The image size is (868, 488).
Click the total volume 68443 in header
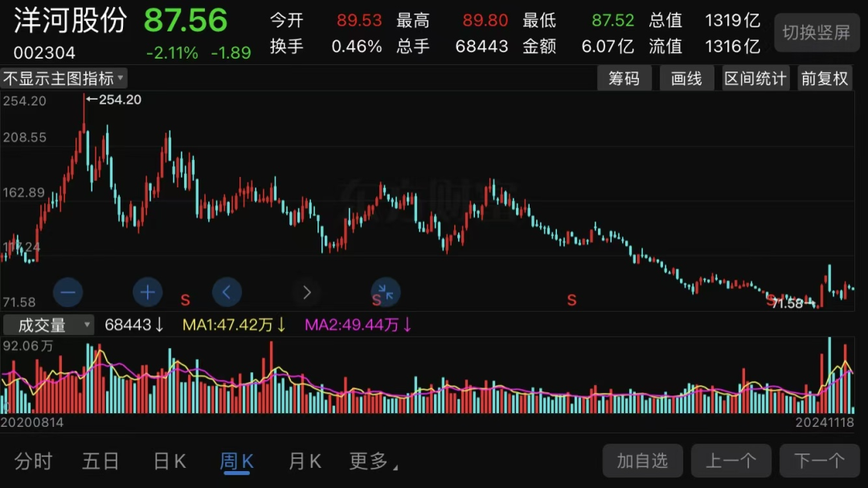coord(481,46)
